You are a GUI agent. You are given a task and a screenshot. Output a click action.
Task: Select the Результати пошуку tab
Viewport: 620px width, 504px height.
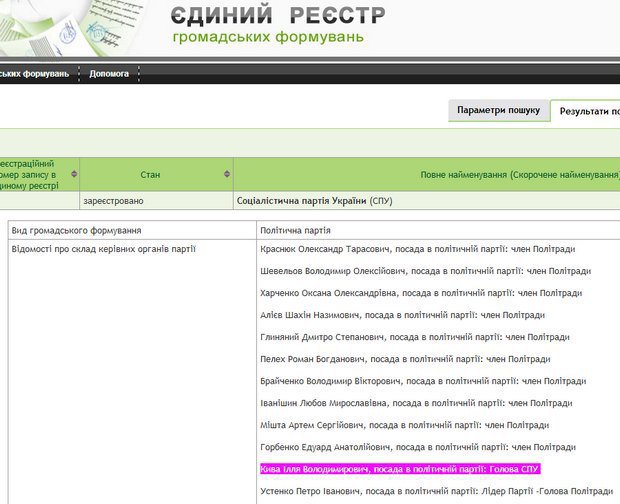coord(588,111)
